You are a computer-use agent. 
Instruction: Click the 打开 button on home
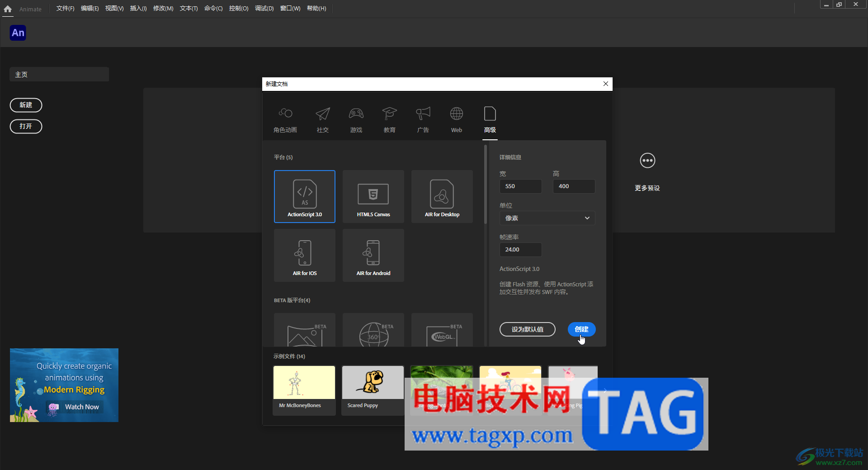[x=26, y=126]
